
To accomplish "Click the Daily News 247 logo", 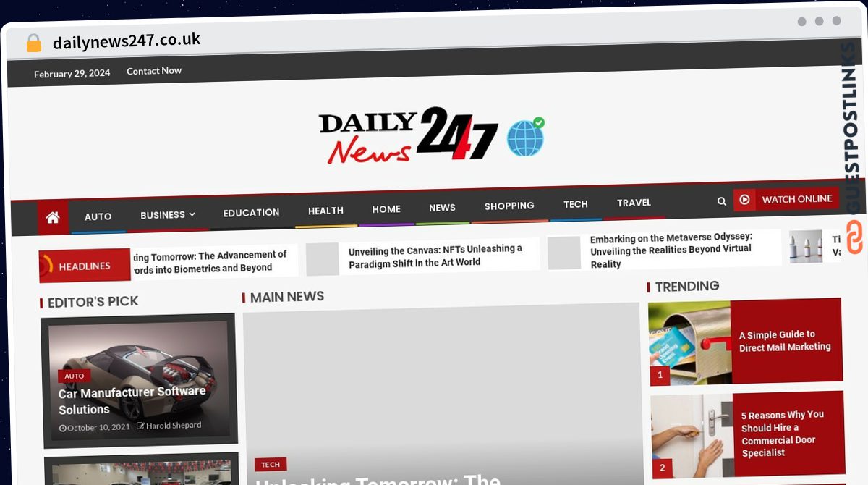I will [409, 135].
